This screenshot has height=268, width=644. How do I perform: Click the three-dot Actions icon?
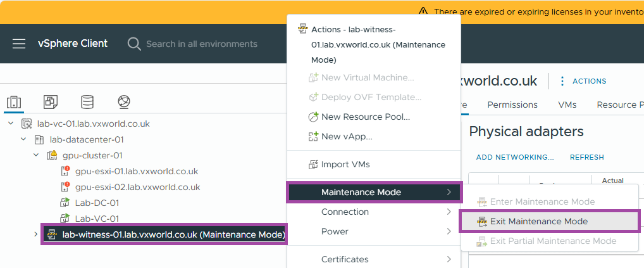pos(562,81)
